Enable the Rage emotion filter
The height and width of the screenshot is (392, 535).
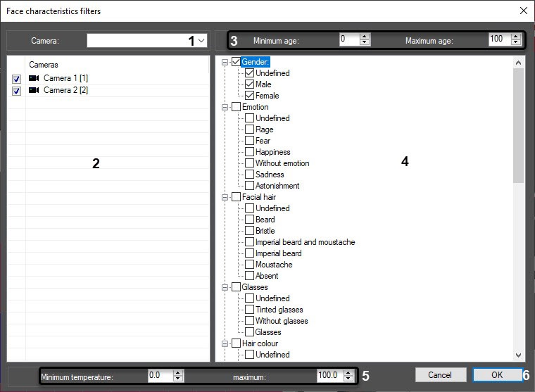click(249, 129)
